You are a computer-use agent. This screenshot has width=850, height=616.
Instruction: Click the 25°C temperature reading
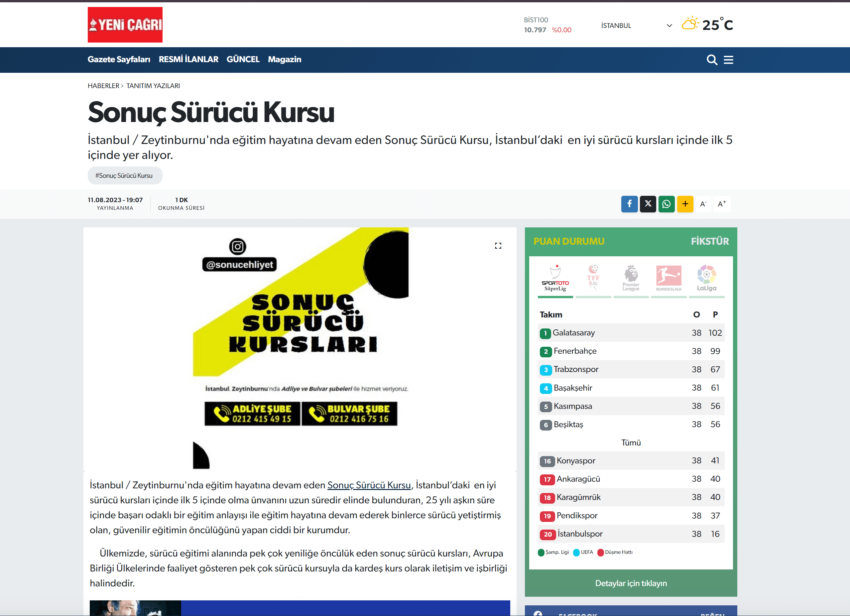[717, 25]
